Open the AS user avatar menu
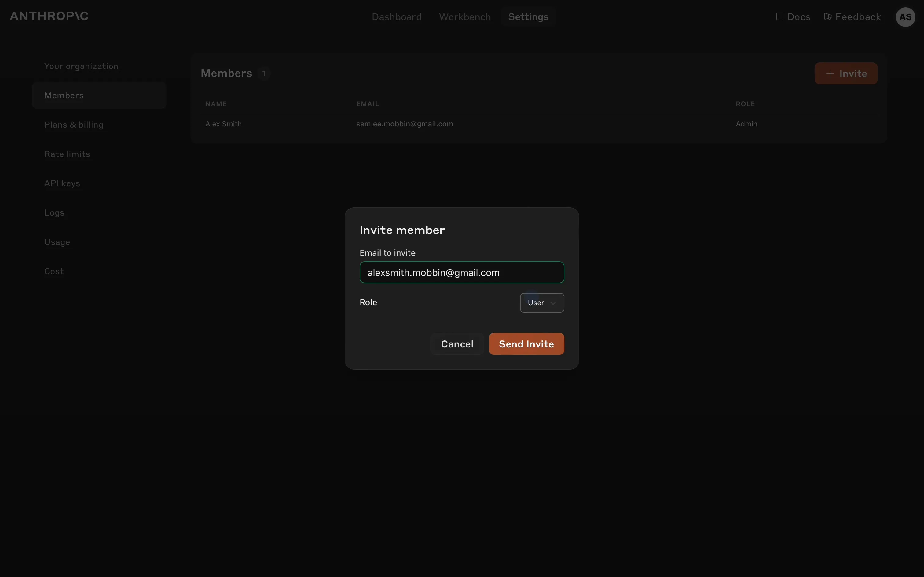 905,17
